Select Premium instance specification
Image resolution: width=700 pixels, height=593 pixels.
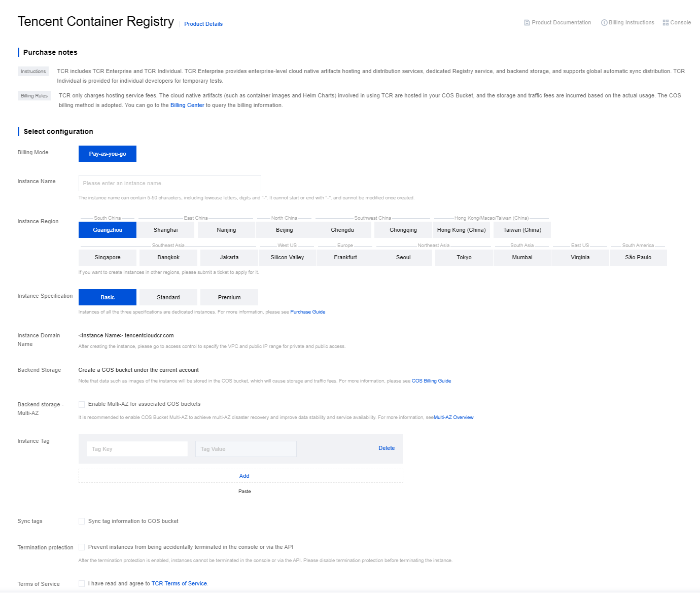pos(229,297)
